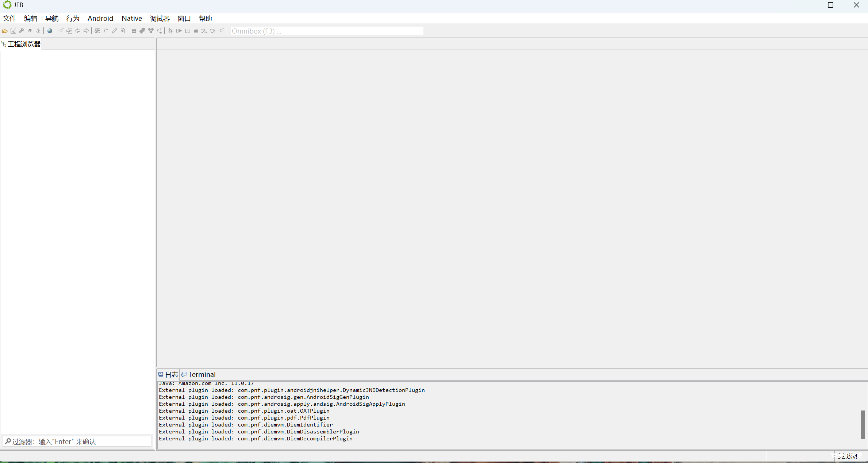Click the debugger pause icon
868x463 pixels.
187,31
